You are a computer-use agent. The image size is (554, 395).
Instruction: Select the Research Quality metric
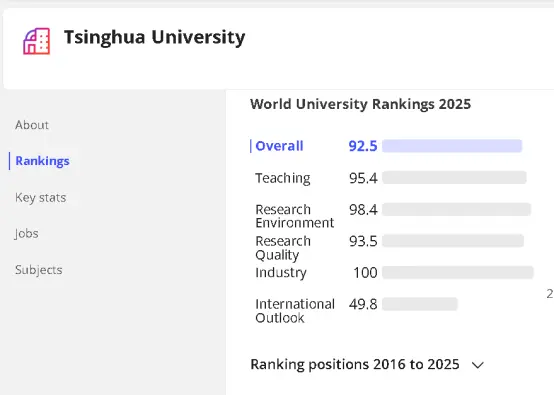pyautogui.click(x=283, y=248)
